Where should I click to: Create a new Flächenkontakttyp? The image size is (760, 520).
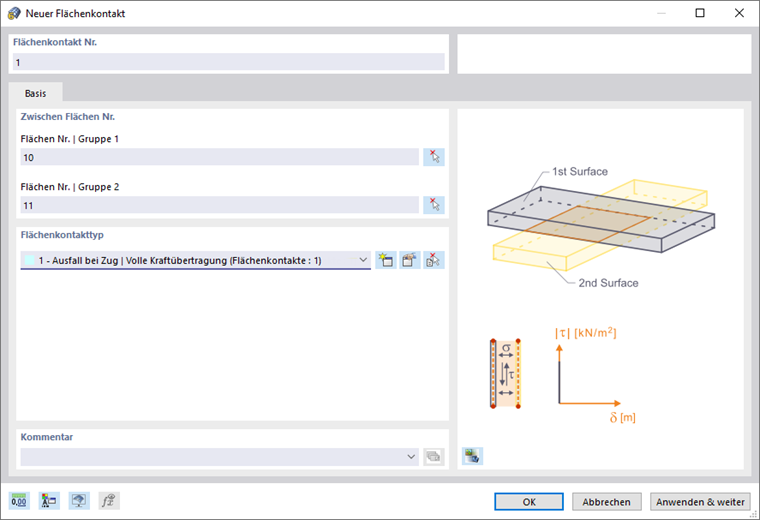[386, 260]
